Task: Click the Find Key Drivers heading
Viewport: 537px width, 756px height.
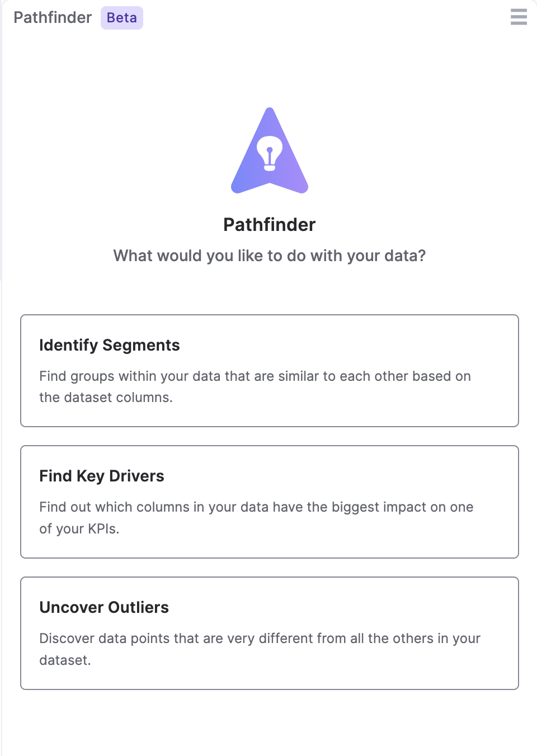Action: tap(101, 476)
